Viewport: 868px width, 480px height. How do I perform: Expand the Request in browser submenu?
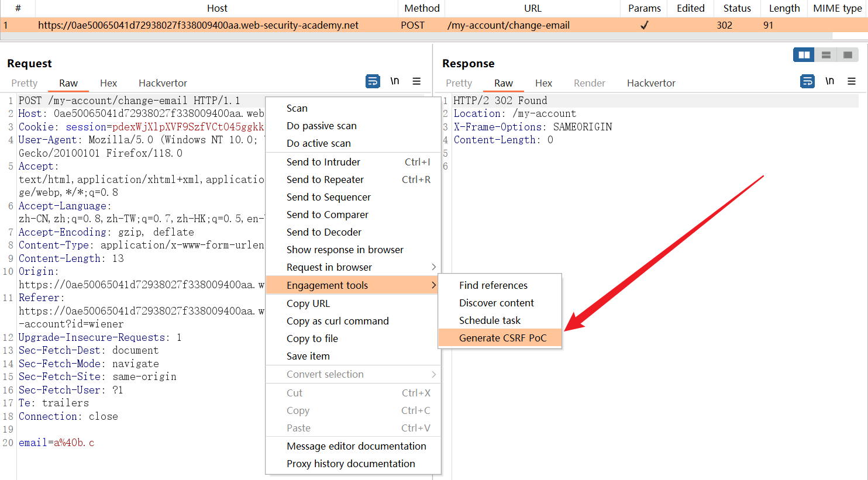[x=433, y=267]
